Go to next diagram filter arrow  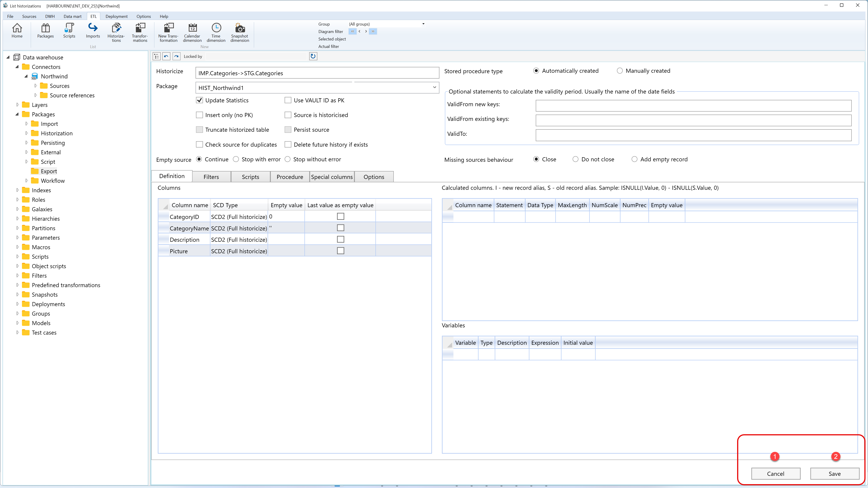coord(366,31)
